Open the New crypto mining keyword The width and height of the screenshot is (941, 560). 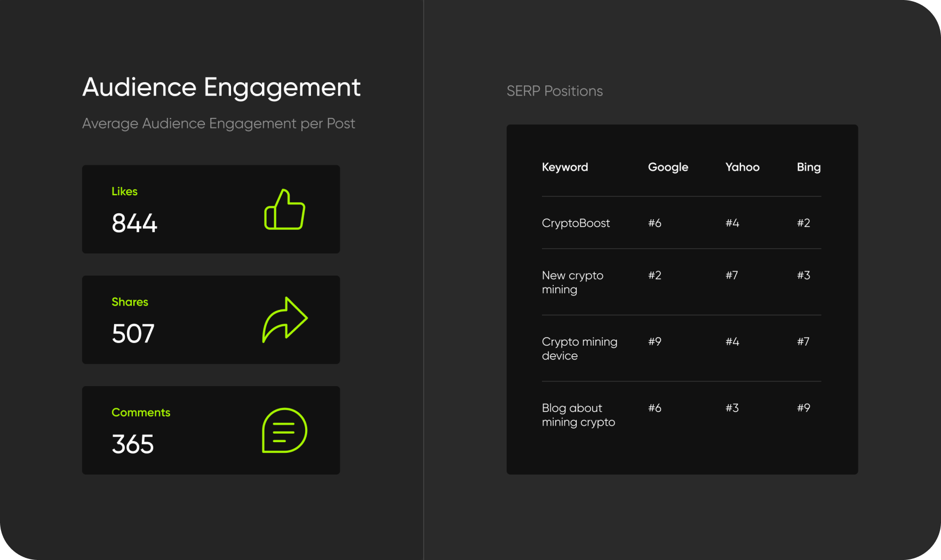572,282
